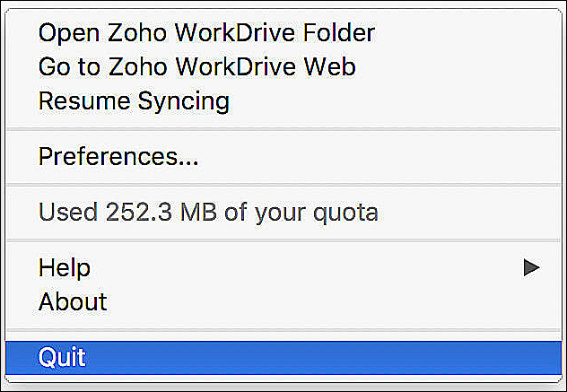Viewport: 567px width, 392px height.
Task: Click the black triangle beside Help
Action: point(532,267)
